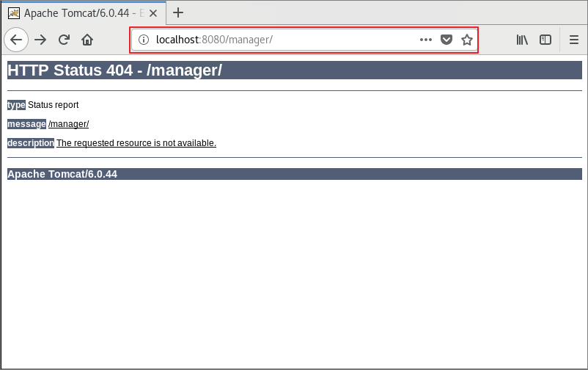Select the Apache Tomcat/6.0.44 tab

pos(84,13)
